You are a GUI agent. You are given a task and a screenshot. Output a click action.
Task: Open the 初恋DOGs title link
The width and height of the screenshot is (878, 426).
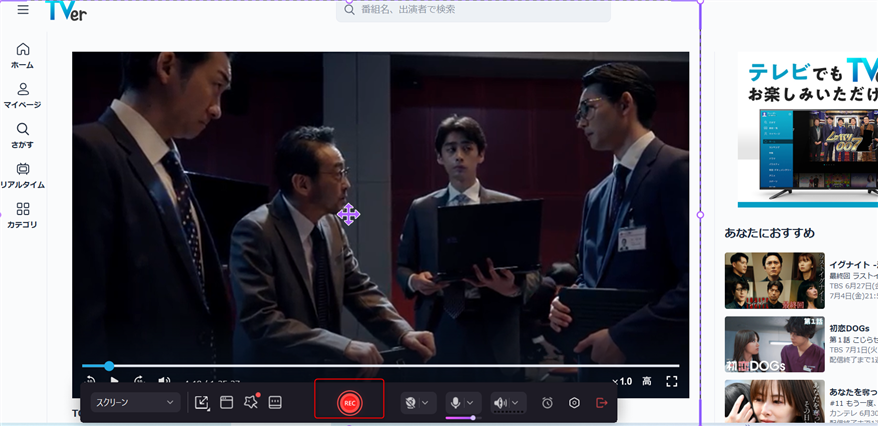coord(849,328)
